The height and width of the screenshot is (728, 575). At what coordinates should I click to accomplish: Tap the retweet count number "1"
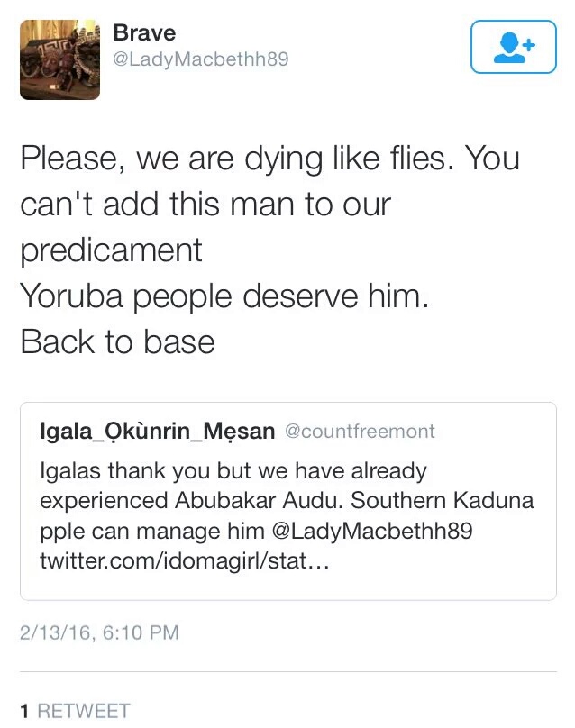coord(25,711)
